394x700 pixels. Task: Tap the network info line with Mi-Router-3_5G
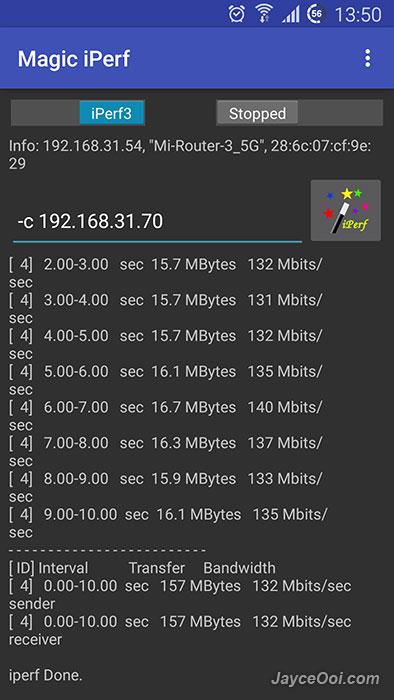pos(190,155)
